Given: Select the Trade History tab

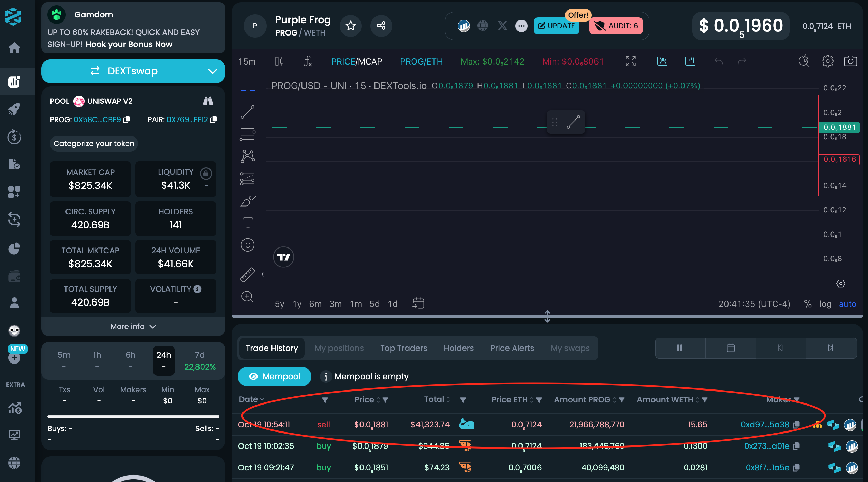Looking at the screenshot, I should [272, 348].
